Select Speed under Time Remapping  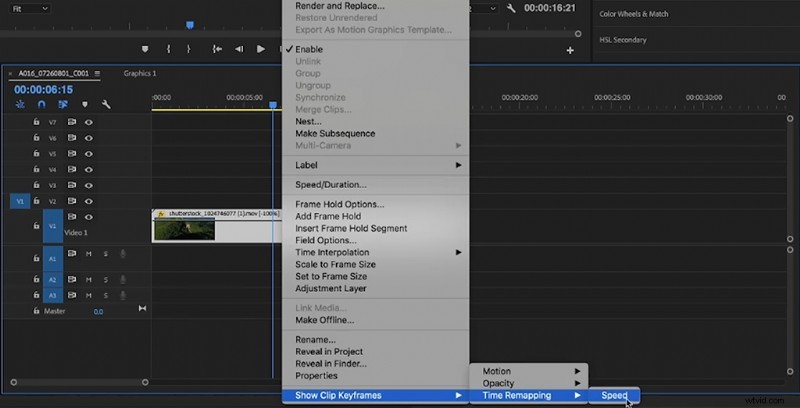click(x=614, y=395)
